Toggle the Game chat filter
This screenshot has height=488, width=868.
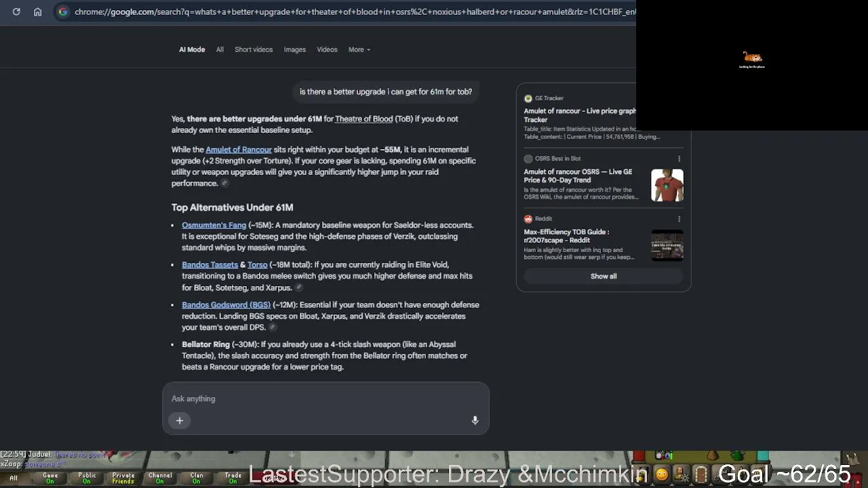[50, 478]
